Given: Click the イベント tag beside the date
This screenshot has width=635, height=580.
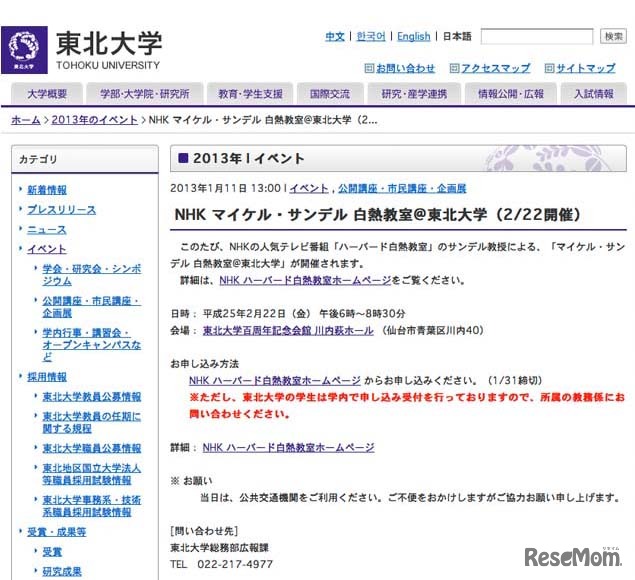Looking at the screenshot, I should 309,188.
